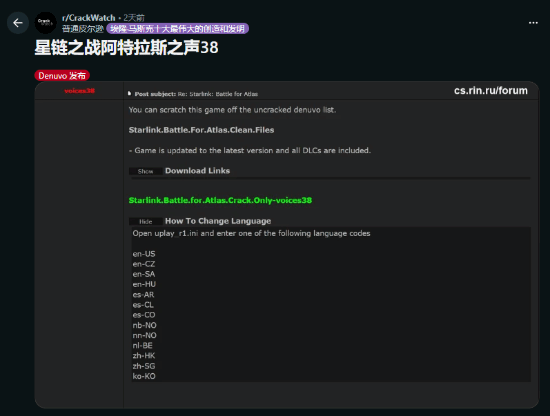This screenshot has height=416, width=550.
Task: Click the cs.rin.ru/forum watermark text
Action: pos(491,90)
